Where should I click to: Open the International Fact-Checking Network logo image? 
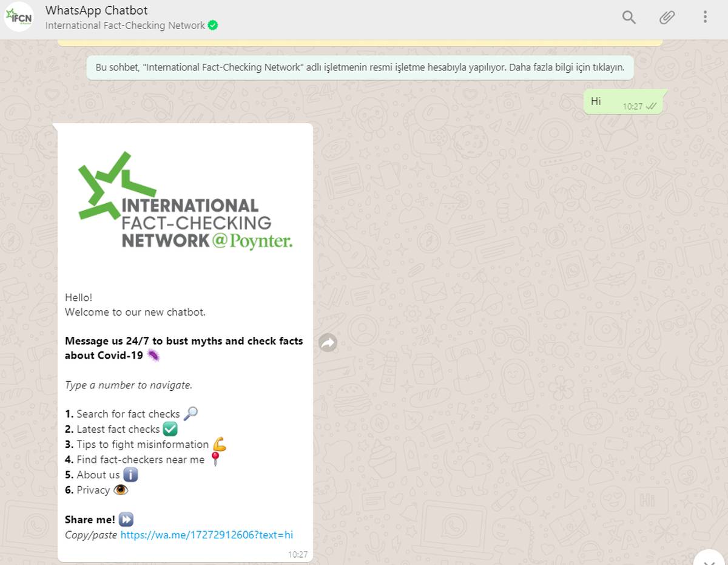point(186,202)
